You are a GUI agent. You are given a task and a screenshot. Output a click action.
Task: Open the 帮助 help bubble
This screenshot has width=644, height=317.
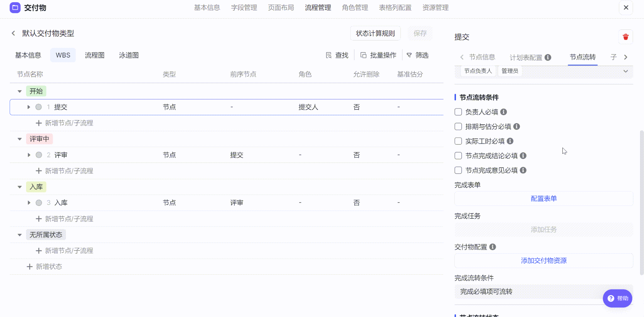coord(617,298)
